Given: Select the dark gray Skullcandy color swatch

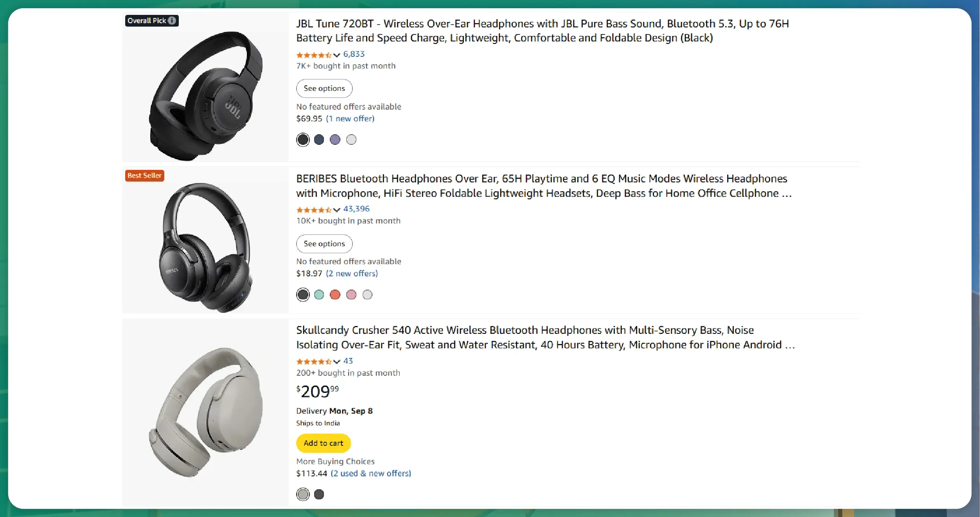Looking at the screenshot, I should pos(319,494).
